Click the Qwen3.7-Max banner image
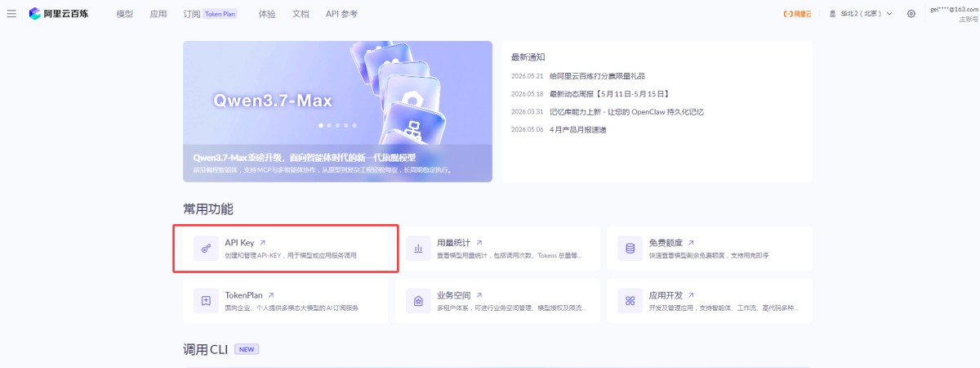The width and height of the screenshot is (980, 368). tap(337, 111)
